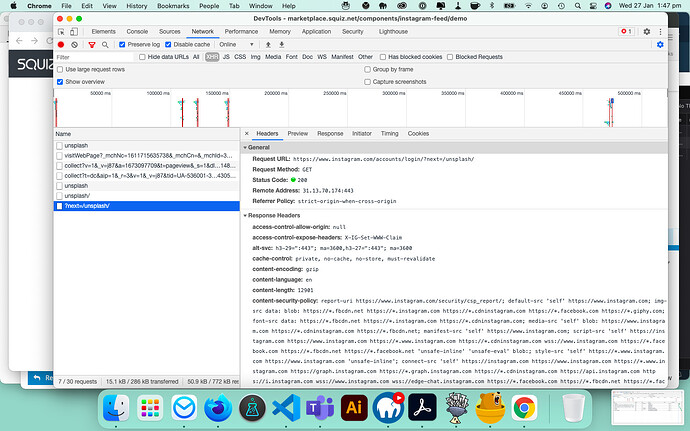
Task: Filter requests by XHR type
Action: (212, 57)
